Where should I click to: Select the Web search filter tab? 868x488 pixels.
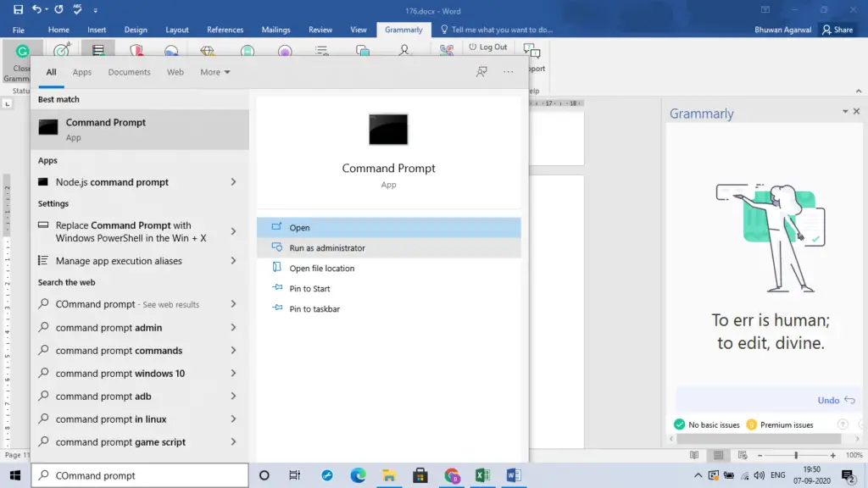[x=175, y=72]
